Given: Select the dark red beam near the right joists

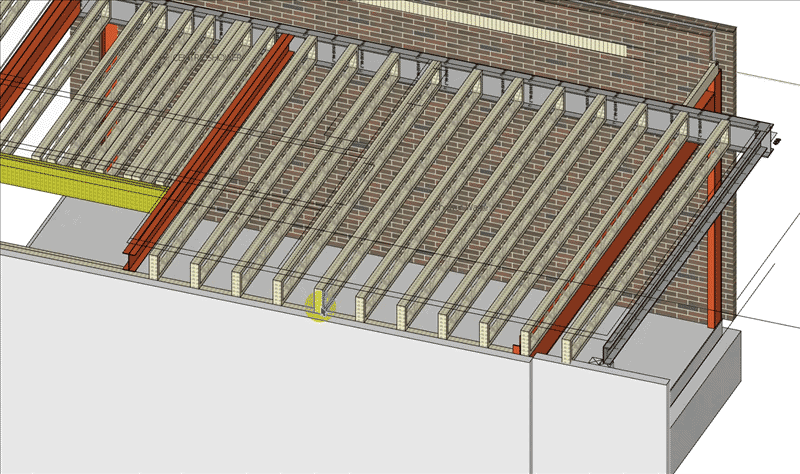Looking at the screenshot, I should [x=617, y=250].
